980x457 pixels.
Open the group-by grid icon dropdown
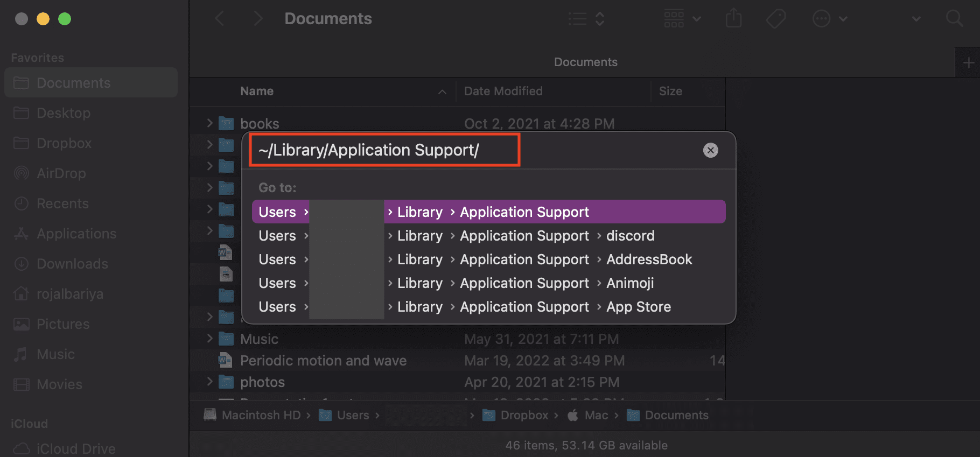[682, 19]
